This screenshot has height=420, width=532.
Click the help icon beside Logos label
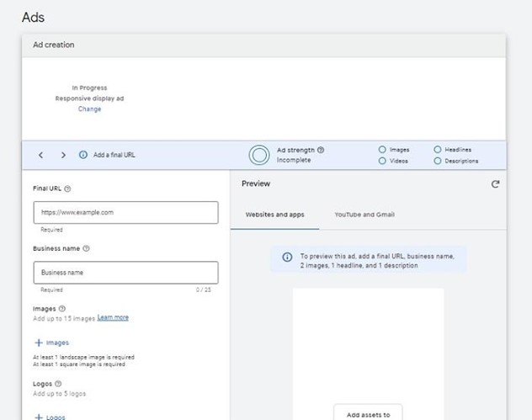coord(58,384)
